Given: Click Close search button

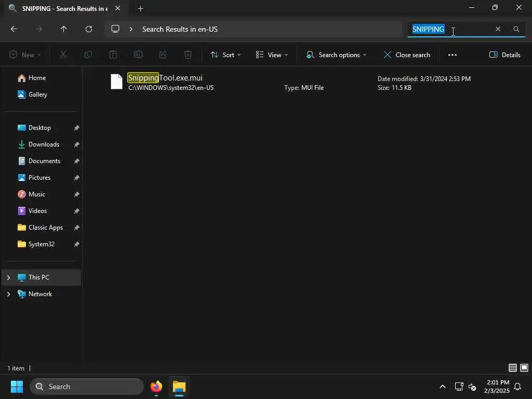Looking at the screenshot, I should point(407,55).
